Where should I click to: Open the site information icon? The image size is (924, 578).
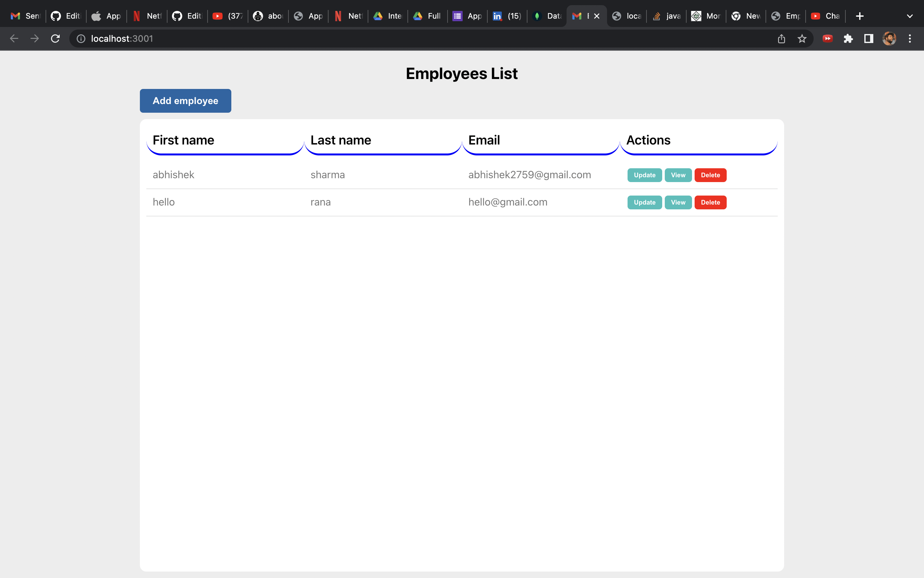pyautogui.click(x=81, y=39)
